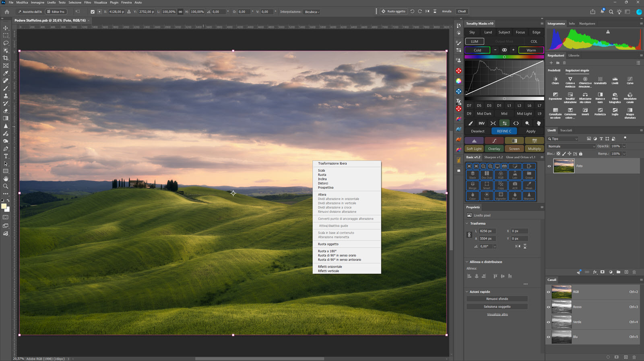Open the Opacità value dropdown
This screenshot has width=644, height=361.
point(624,146)
